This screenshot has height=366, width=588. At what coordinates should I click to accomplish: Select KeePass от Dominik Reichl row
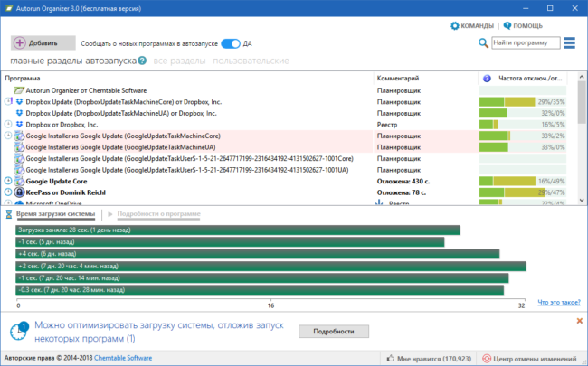284,192
